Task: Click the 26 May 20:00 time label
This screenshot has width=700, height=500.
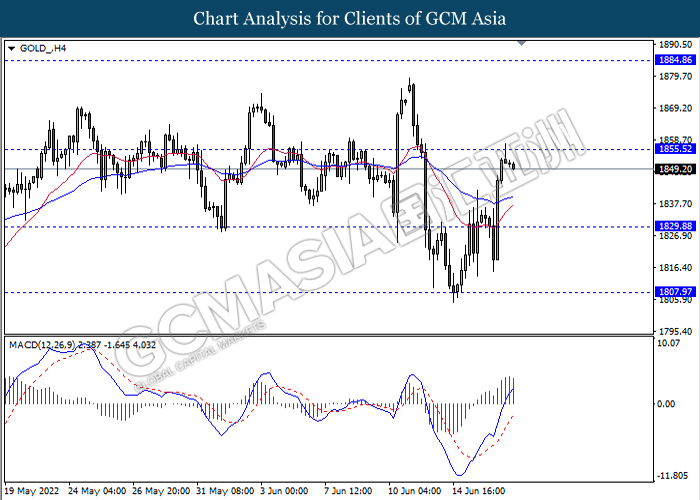Action: pos(161,491)
